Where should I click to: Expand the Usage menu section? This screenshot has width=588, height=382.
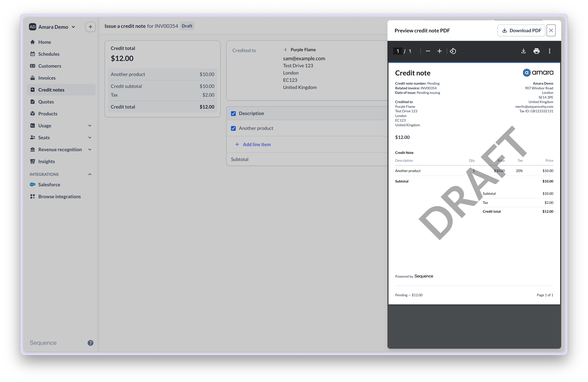tap(90, 126)
